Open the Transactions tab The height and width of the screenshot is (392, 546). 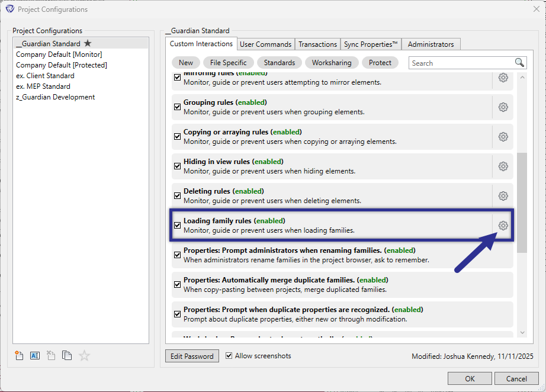pyautogui.click(x=317, y=44)
